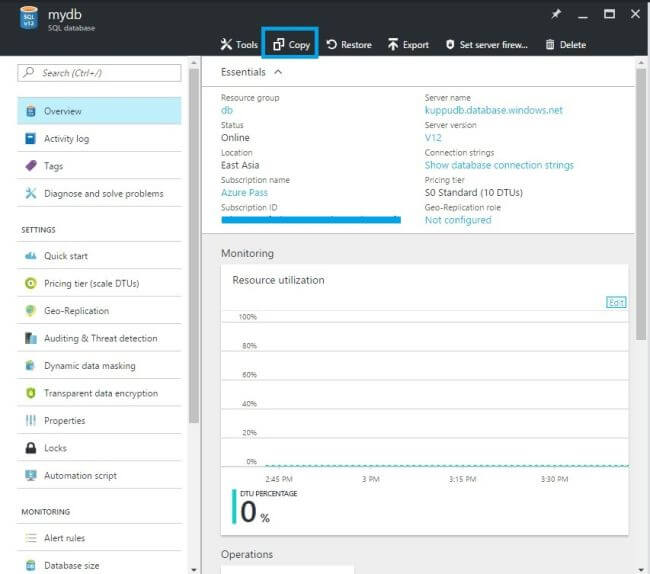The image size is (650, 574).
Task: Click the V12 server version link
Action: pos(433,138)
